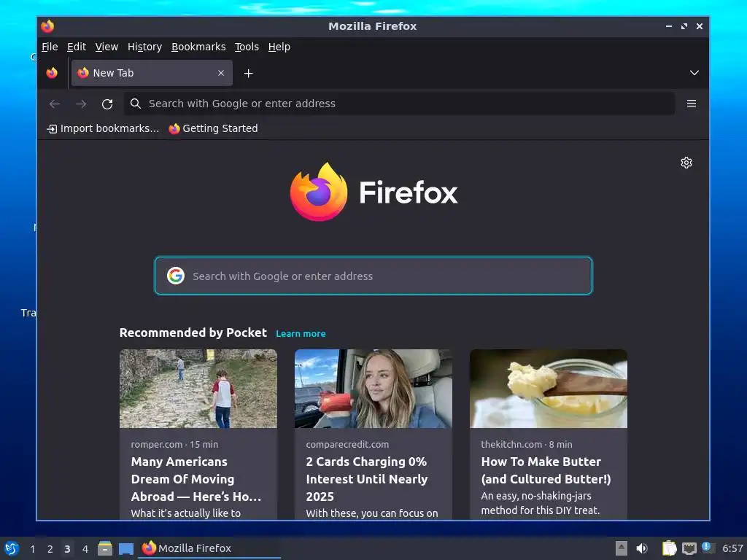Open a new tab with plus button
747x560 pixels.
[248, 74]
